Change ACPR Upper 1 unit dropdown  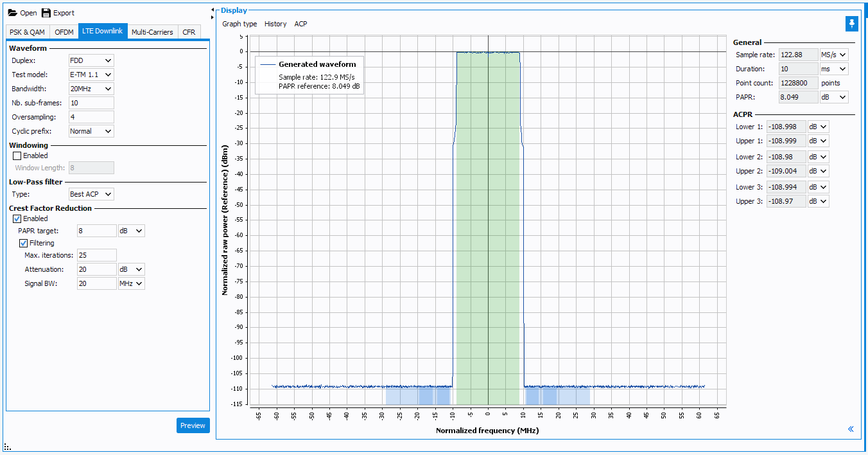(818, 141)
